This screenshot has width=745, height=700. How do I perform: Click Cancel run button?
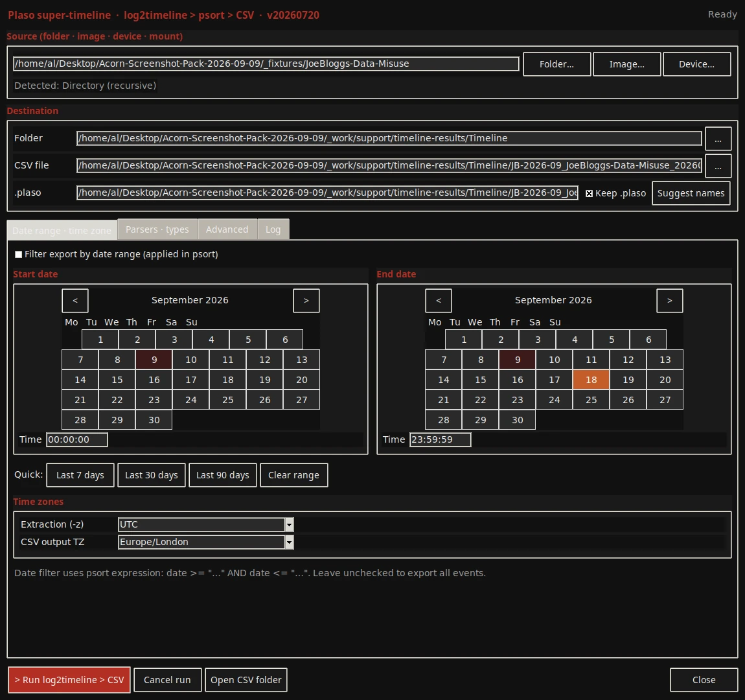[x=167, y=680]
